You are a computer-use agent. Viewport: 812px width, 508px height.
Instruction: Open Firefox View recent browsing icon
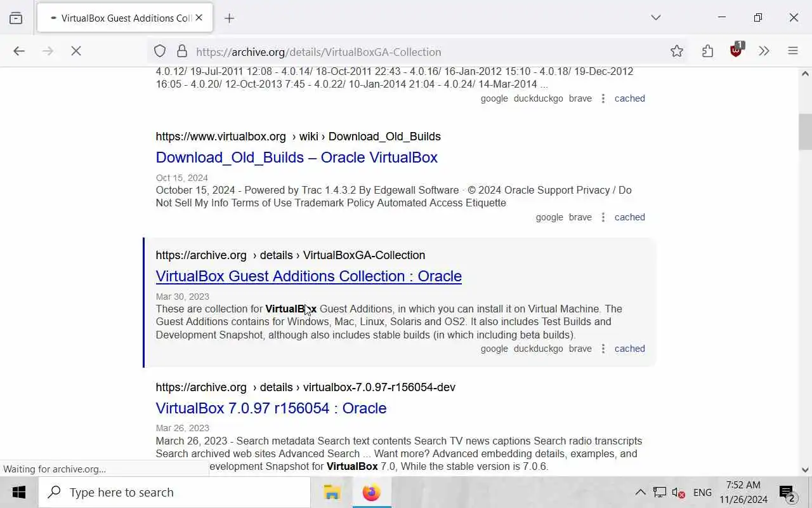tap(16, 18)
